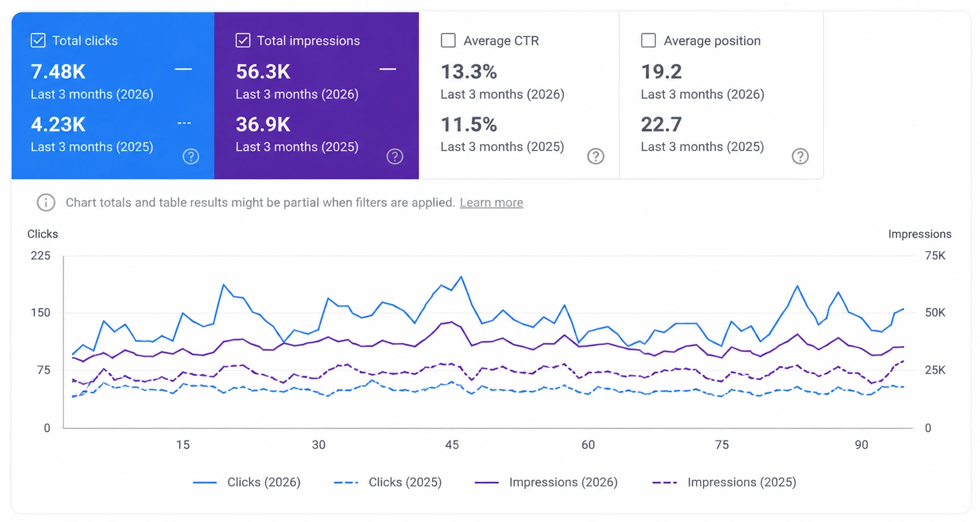Open the Average CTR help question icon
The width and height of the screenshot is (980, 522).
pyautogui.click(x=596, y=156)
